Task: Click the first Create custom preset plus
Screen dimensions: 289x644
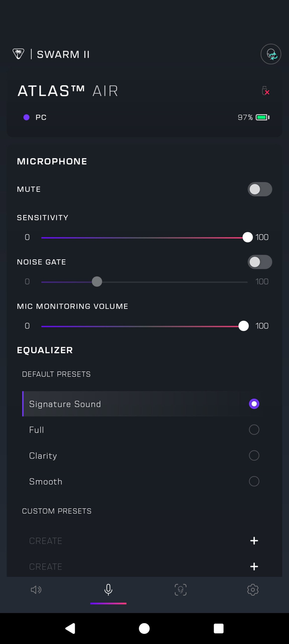Action: tap(254, 541)
